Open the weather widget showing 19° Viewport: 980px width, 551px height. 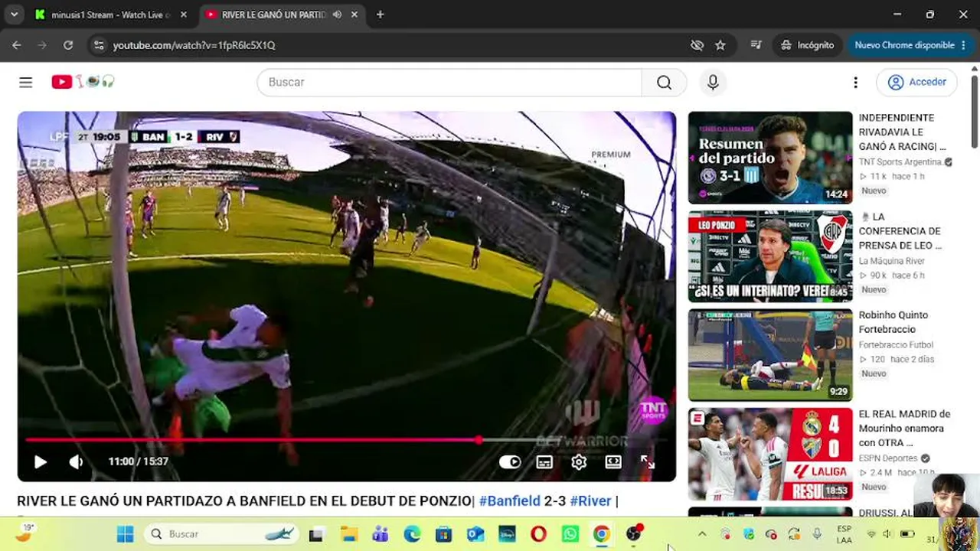(x=26, y=533)
